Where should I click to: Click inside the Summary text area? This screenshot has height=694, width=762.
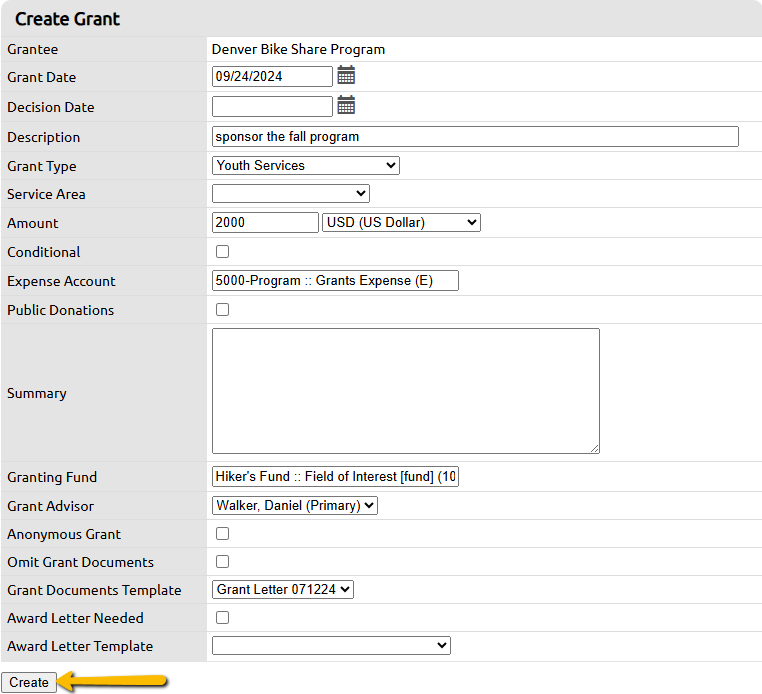pos(406,391)
